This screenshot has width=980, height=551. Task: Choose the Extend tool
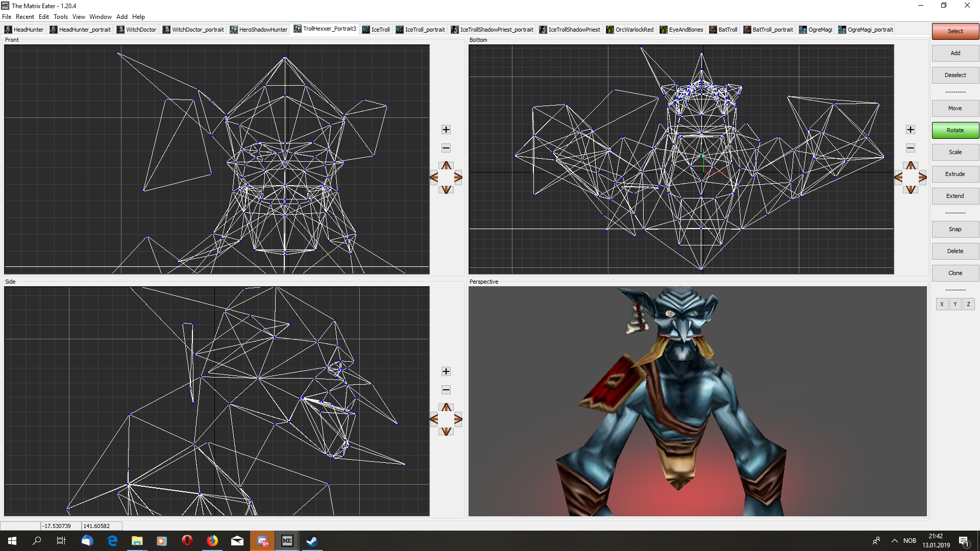click(x=955, y=196)
